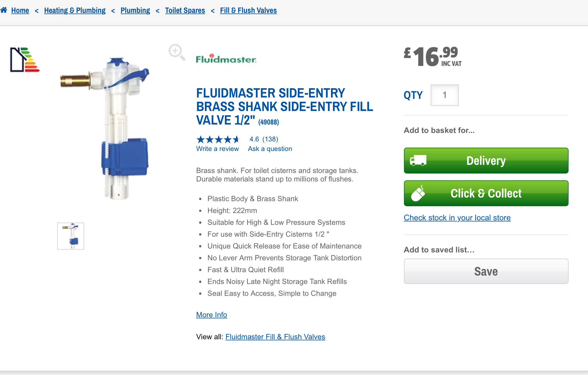Navigate to Toilet Spares breadcrumb
The width and height of the screenshot is (588, 375).
click(185, 10)
